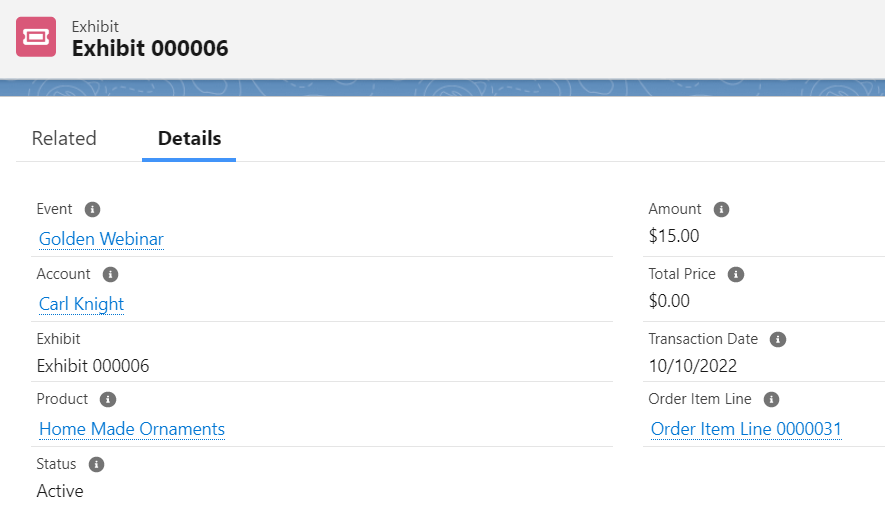Open Home Made Ornaments product link
The width and height of the screenshot is (885, 506).
[132, 429]
